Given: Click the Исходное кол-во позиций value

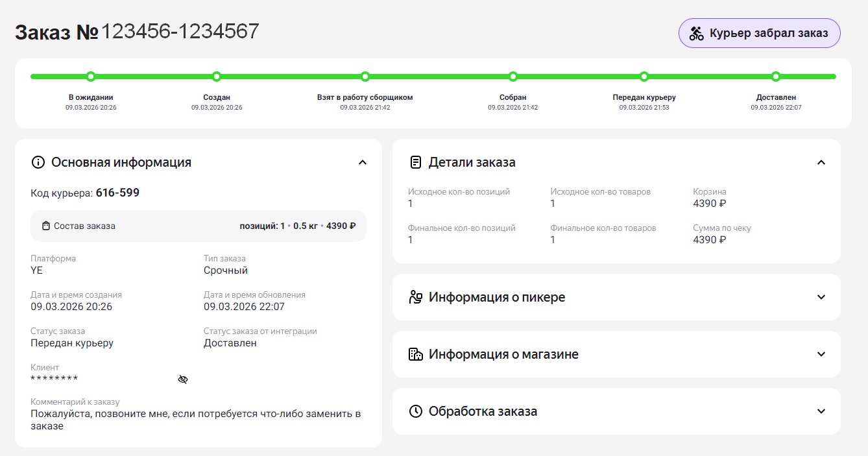Looking at the screenshot, I should click(411, 204).
